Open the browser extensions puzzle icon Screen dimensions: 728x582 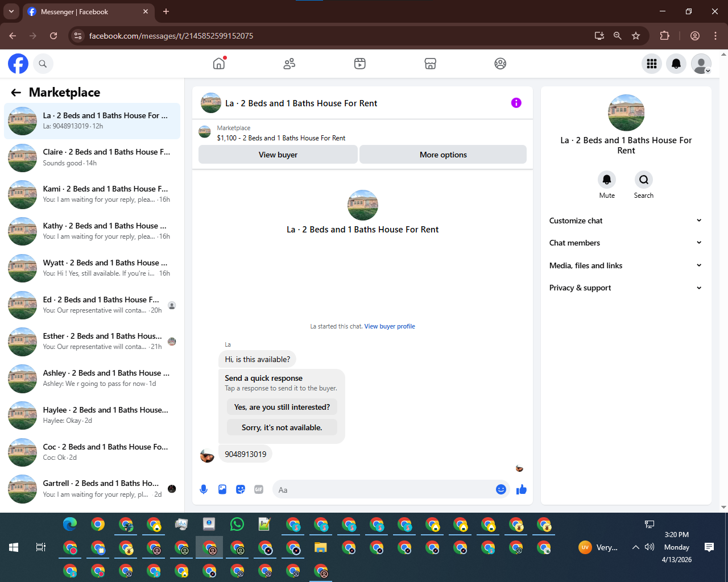664,36
